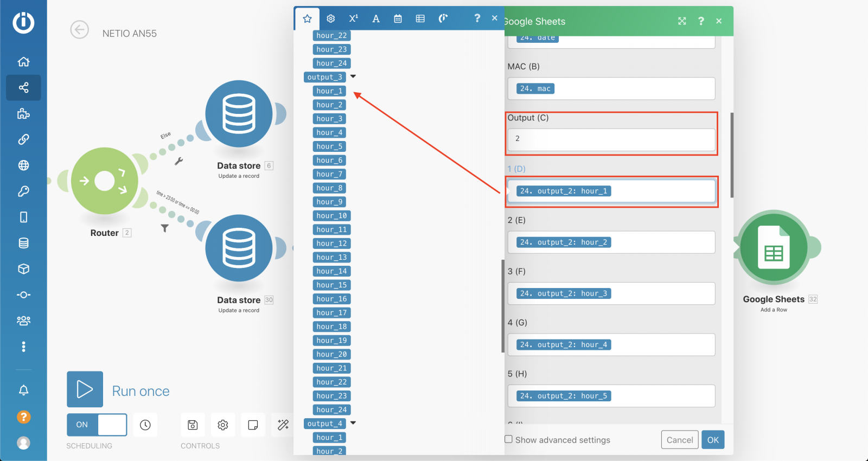Image resolution: width=868 pixels, height=461 pixels.
Task: Open the Keys icon in sidebar
Action: tap(23, 191)
